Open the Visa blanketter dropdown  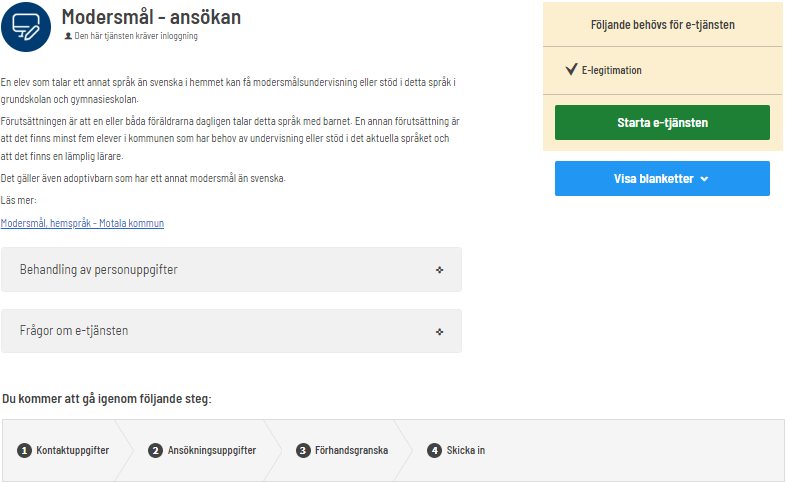[662, 179]
